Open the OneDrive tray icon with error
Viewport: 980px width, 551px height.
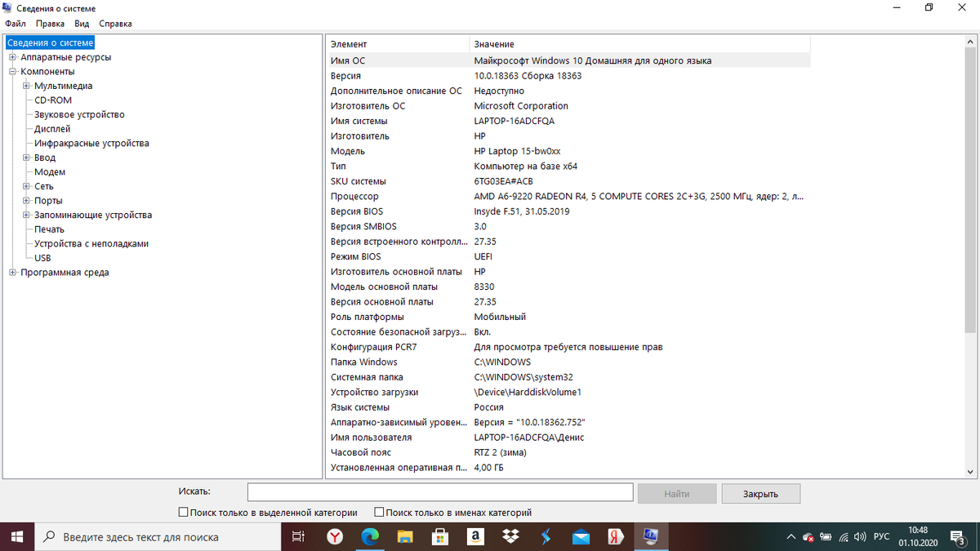click(808, 537)
